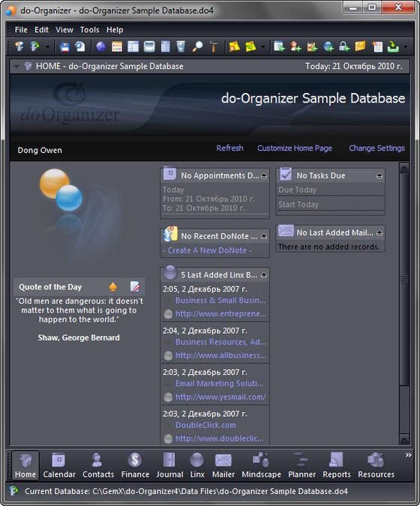Click the save floppy disk toolbar icon
This screenshot has width=420, height=506.
tap(65, 46)
